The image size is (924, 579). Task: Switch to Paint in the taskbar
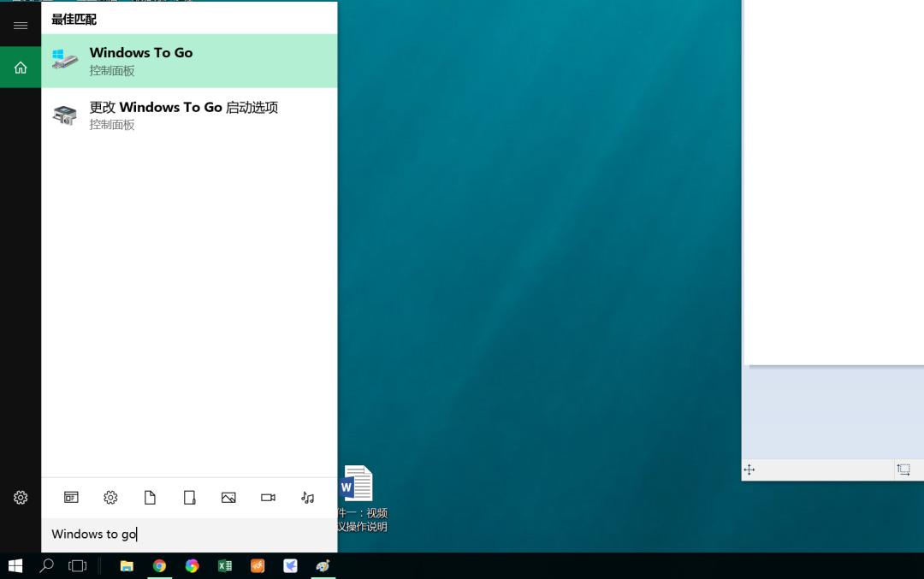[323, 565]
